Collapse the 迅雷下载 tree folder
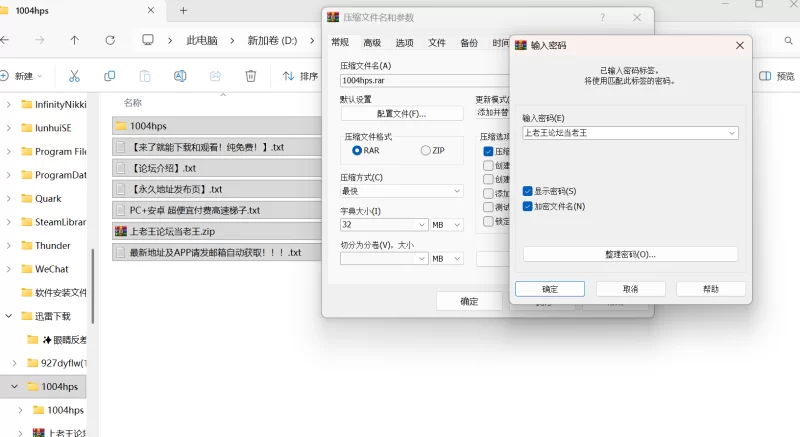The height and width of the screenshot is (437, 800). (x=9, y=316)
